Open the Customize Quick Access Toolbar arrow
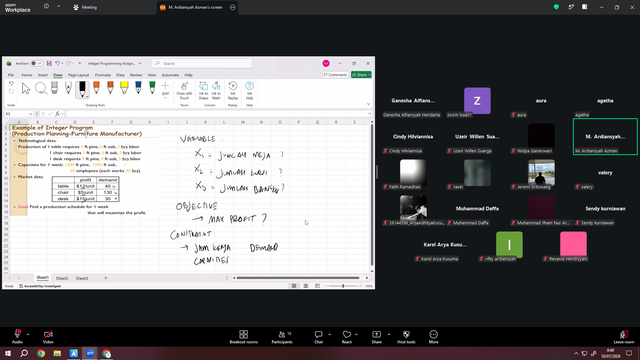640x360 pixels. coord(80,63)
